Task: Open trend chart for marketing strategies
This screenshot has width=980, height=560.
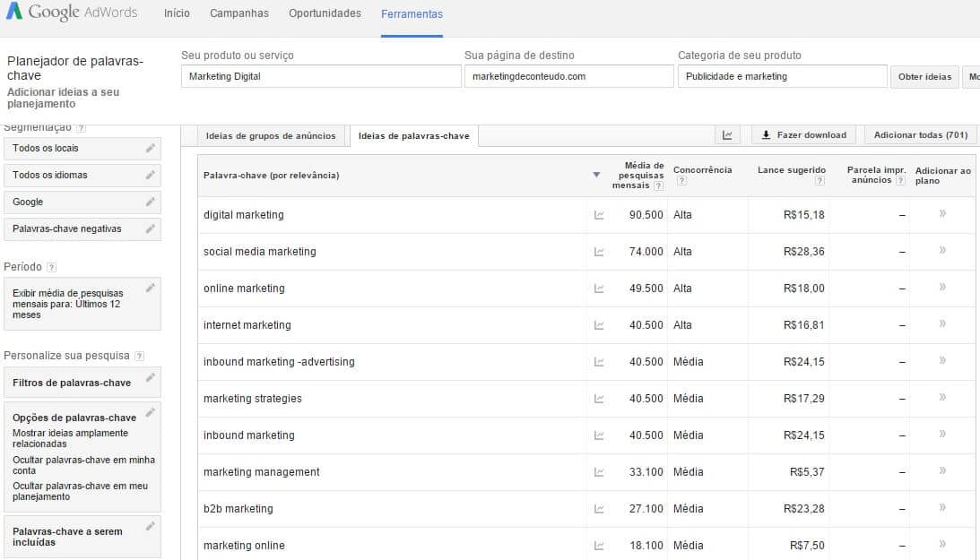Action: [x=599, y=399]
